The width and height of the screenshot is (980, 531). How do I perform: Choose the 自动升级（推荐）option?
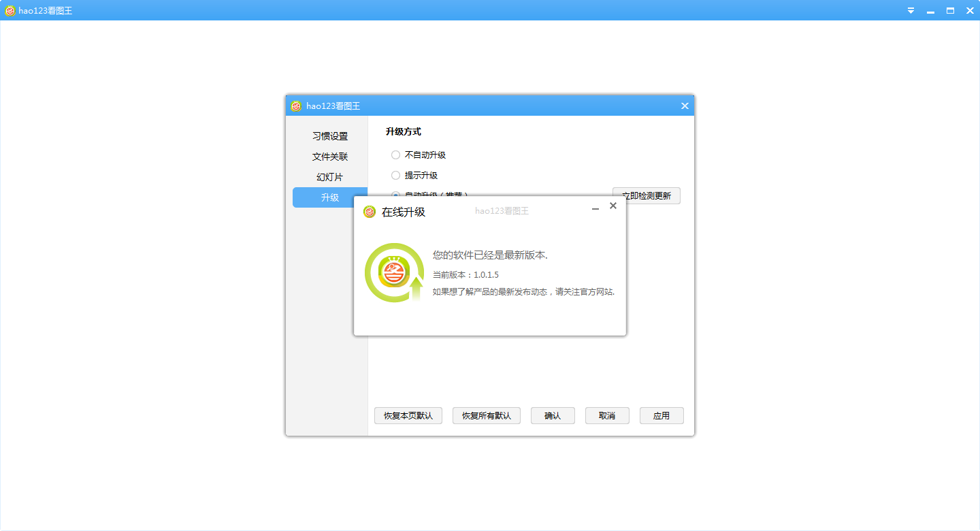pyautogui.click(x=395, y=195)
